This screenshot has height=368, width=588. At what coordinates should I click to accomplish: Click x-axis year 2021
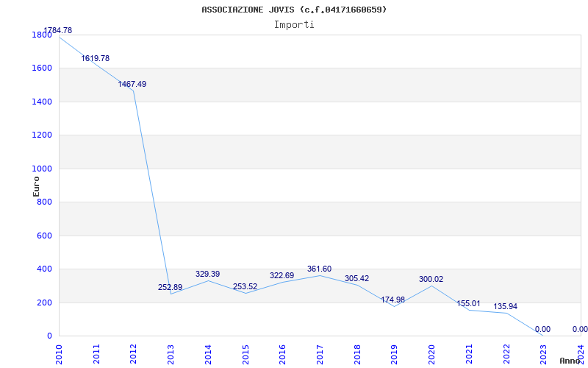[x=469, y=354]
